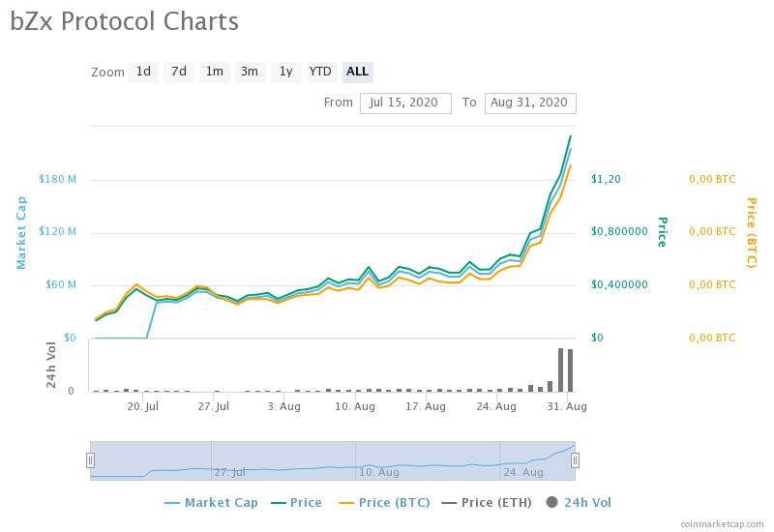The height and width of the screenshot is (532, 774).
Task: Click the 24h Vol legend circle icon
Action: click(552, 502)
